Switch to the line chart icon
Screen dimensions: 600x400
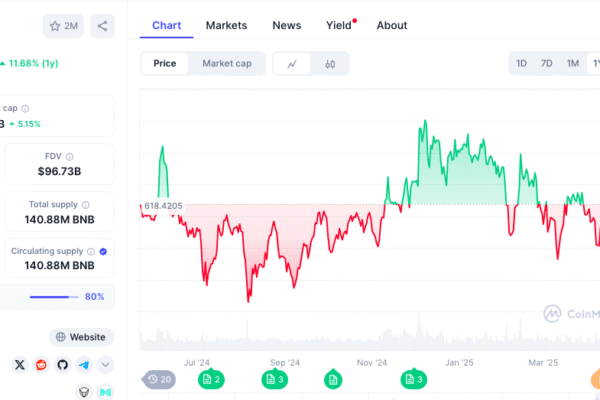click(x=292, y=64)
